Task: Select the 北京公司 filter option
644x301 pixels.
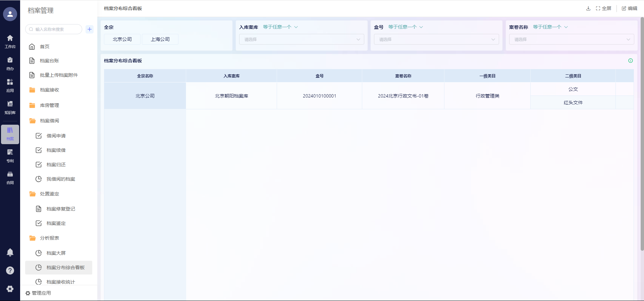Action: 122,39
